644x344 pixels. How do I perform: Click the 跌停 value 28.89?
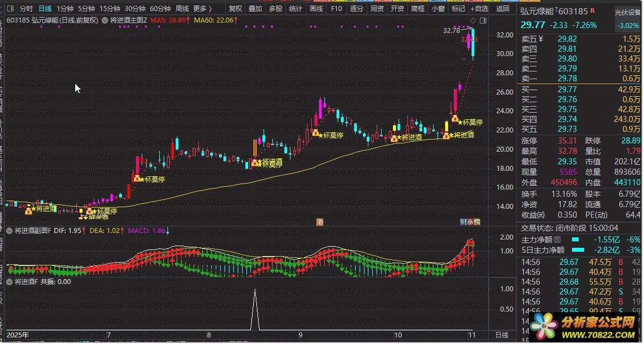[x=630, y=141]
